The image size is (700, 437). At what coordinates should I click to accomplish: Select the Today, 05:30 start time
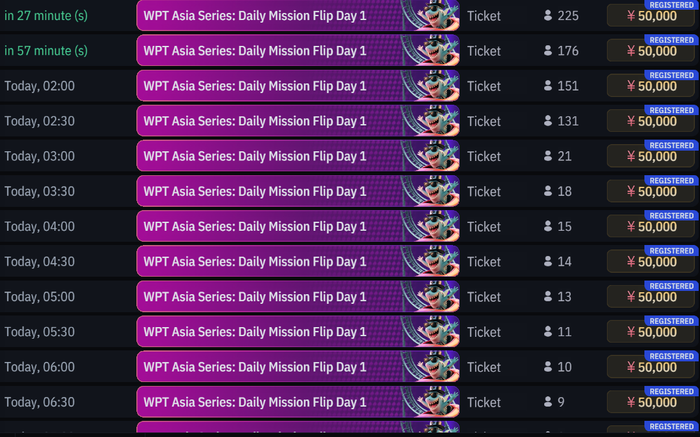point(40,332)
